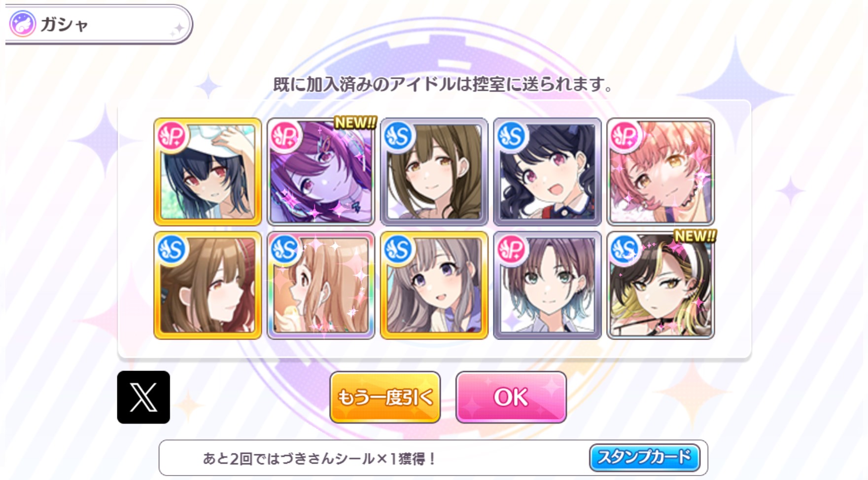Screen dimensions: 868x480
Task: Confirm results with the pink OK button
Action: point(511,397)
